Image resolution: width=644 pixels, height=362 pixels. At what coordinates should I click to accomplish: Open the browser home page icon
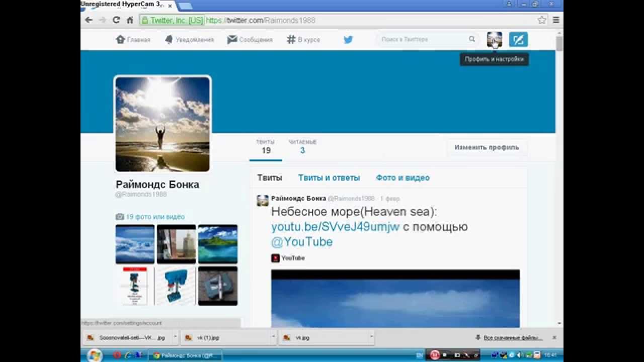pyautogui.click(x=129, y=20)
